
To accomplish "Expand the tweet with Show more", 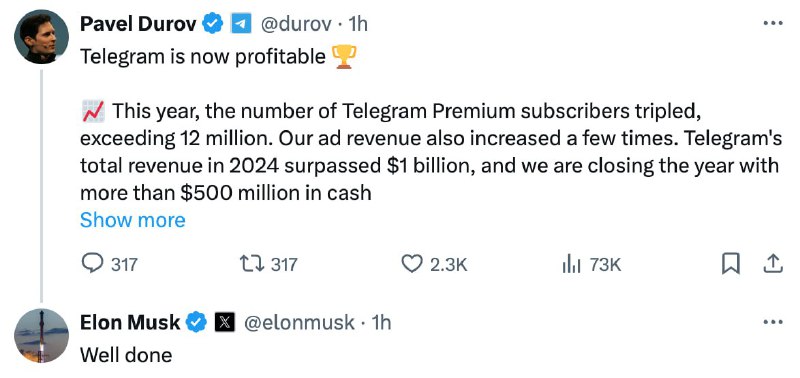I will pyautogui.click(x=133, y=220).
